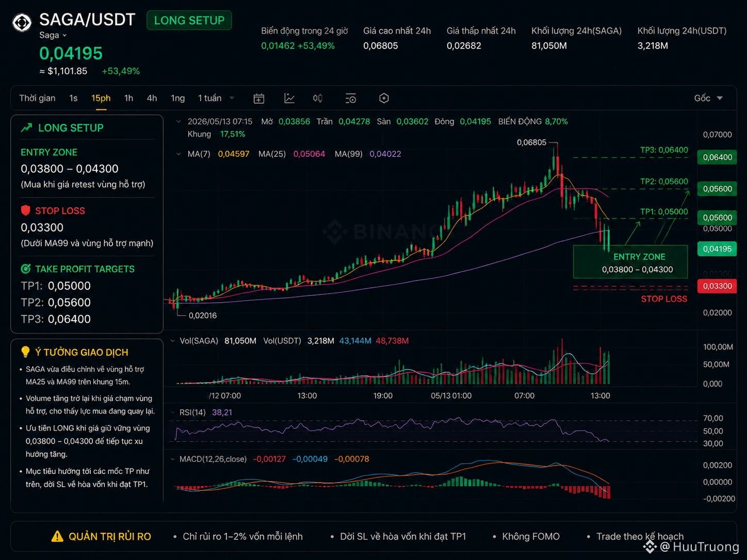The image size is (747, 560).
Task: Click the ≈ $1,101.85 value
Action: 63,71
